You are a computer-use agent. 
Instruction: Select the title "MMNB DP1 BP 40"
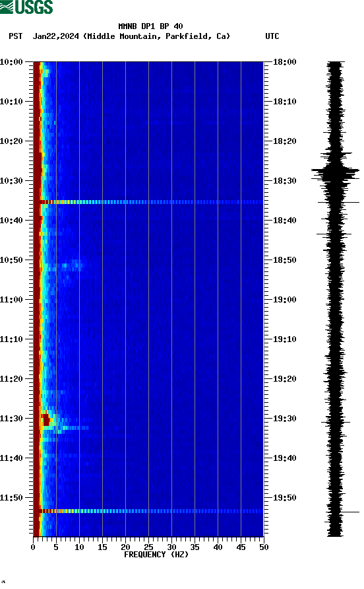(x=150, y=26)
